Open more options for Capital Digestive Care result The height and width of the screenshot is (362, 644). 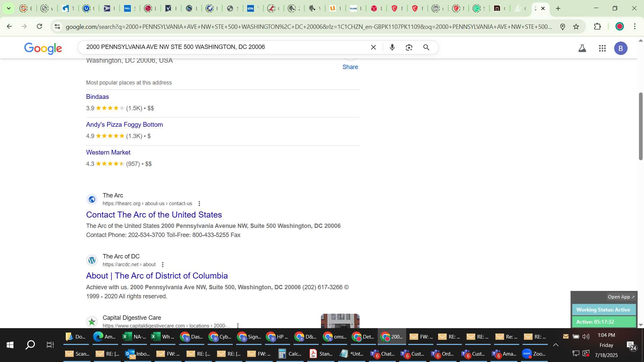[238, 326]
